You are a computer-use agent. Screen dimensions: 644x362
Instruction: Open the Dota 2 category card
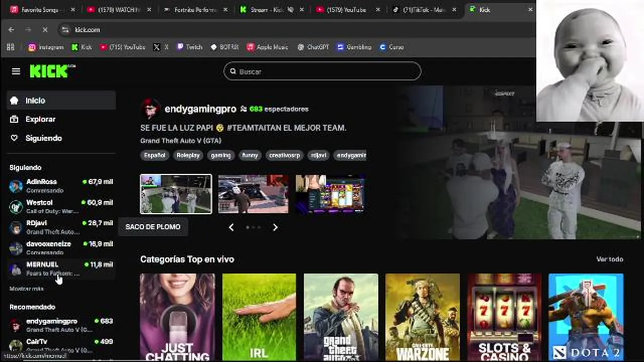tap(586, 317)
